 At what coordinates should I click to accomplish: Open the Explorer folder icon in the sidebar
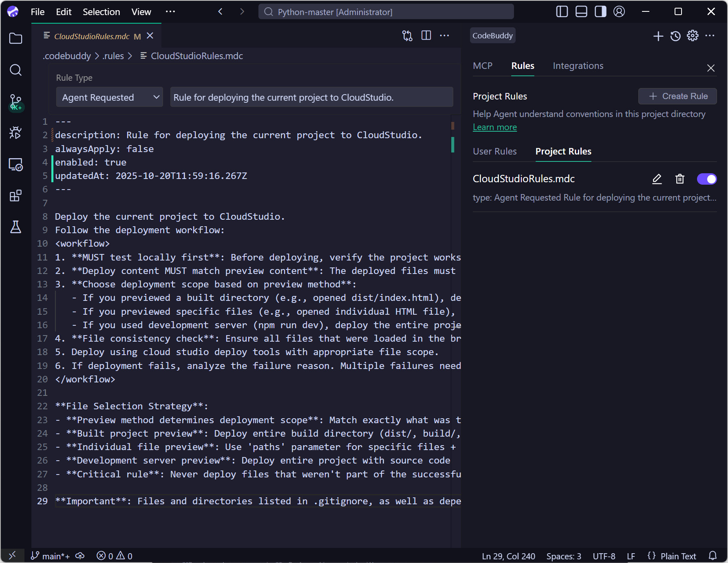tap(15, 39)
